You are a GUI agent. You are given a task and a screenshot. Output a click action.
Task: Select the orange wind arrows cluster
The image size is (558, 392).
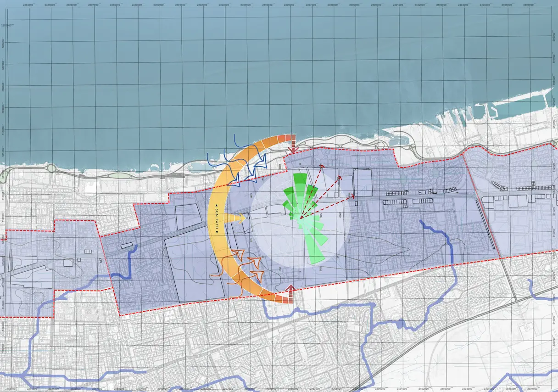(241, 269)
